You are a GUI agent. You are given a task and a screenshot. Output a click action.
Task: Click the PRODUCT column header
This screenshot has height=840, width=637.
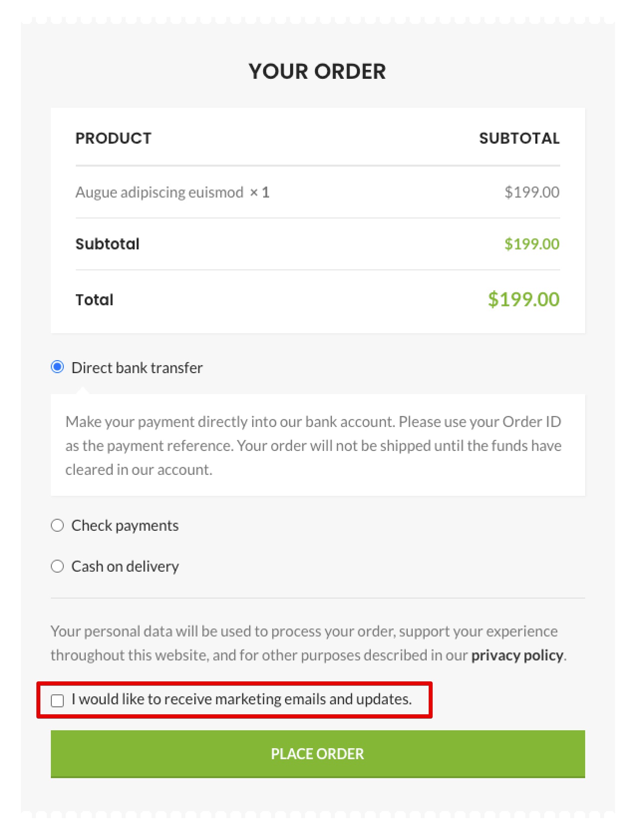[113, 138]
